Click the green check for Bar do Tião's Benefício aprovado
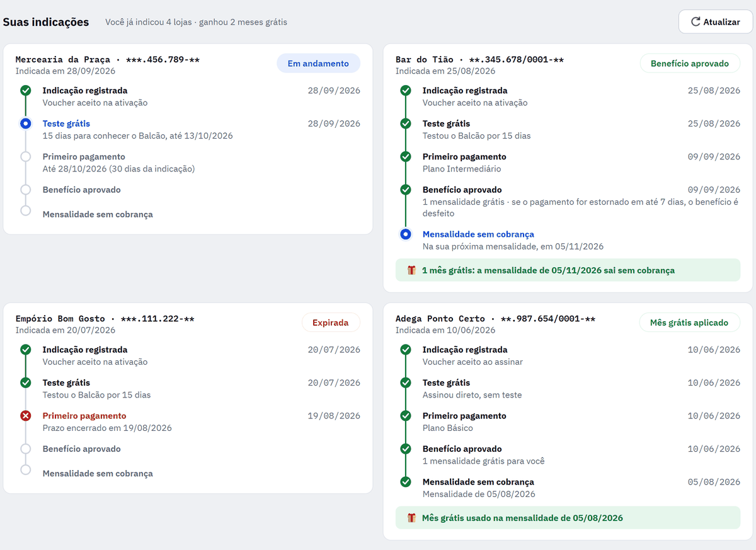This screenshot has width=756, height=550. point(406,190)
